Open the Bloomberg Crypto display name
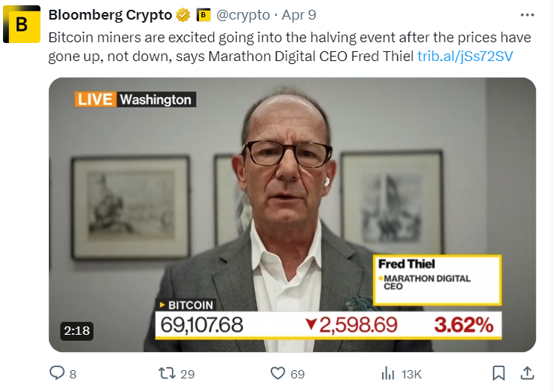The image size is (554, 392). pos(110,15)
